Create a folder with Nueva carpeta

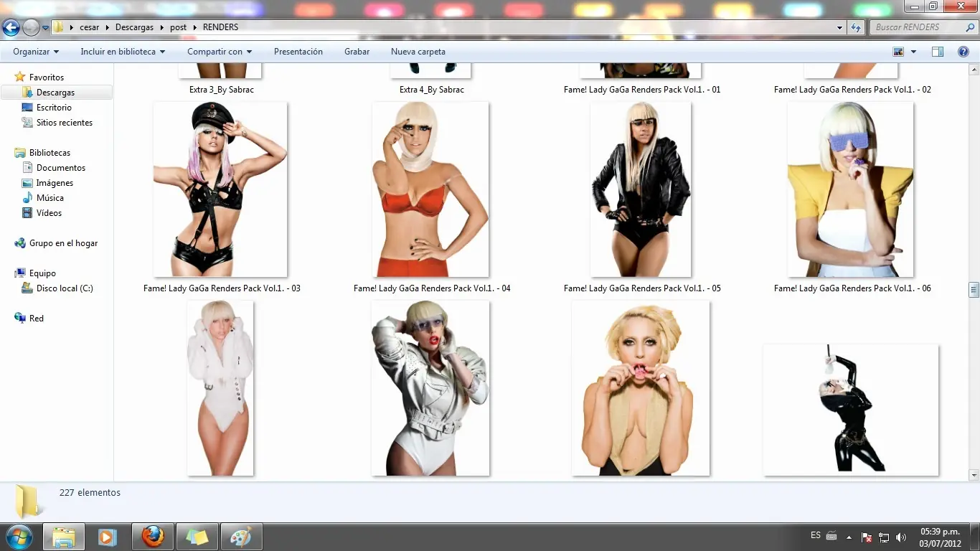[418, 52]
